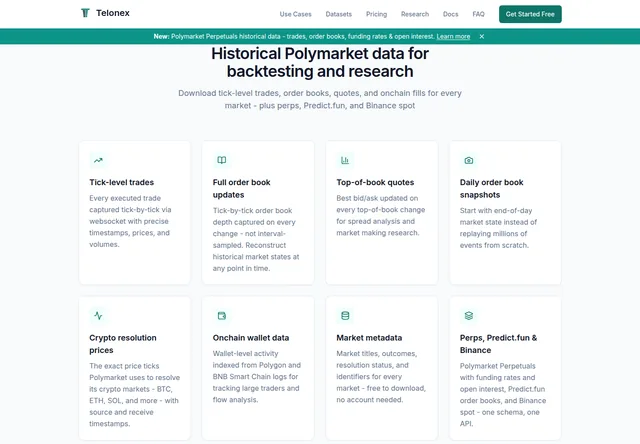640x444 pixels.
Task: Click the layers icon for Perps, Predict.fun & Binance
Action: (469, 315)
